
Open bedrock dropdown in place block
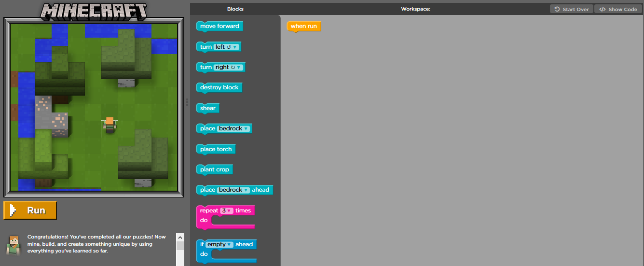click(233, 129)
